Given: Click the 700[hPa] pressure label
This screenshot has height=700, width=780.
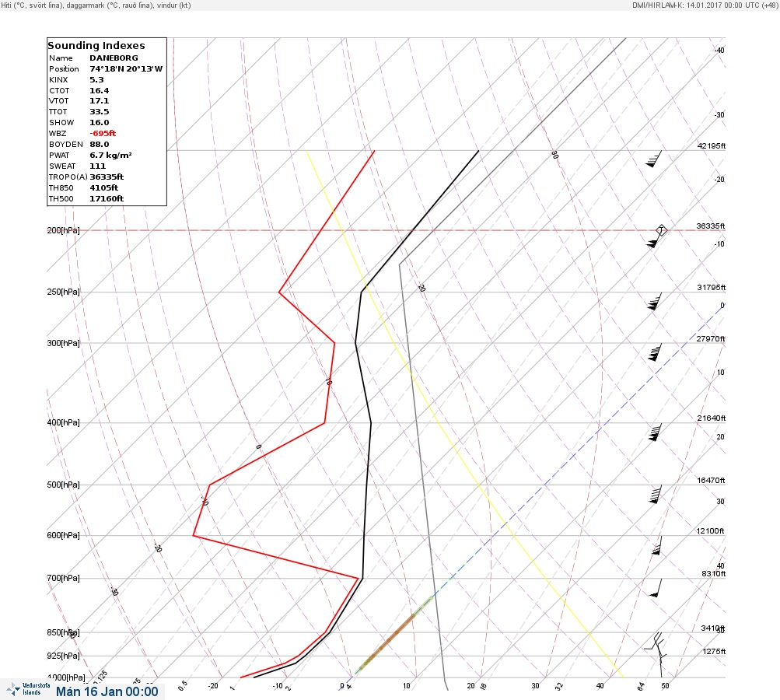Looking at the screenshot, I should tap(63, 578).
